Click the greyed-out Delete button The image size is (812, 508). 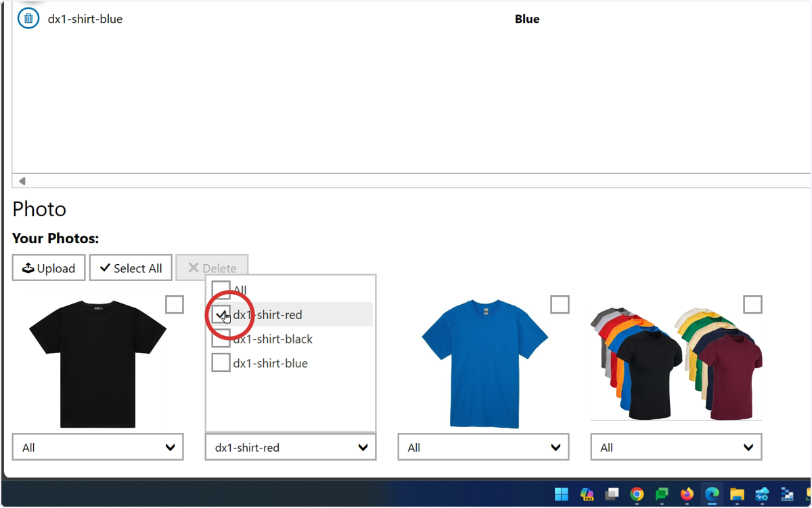pyautogui.click(x=212, y=268)
